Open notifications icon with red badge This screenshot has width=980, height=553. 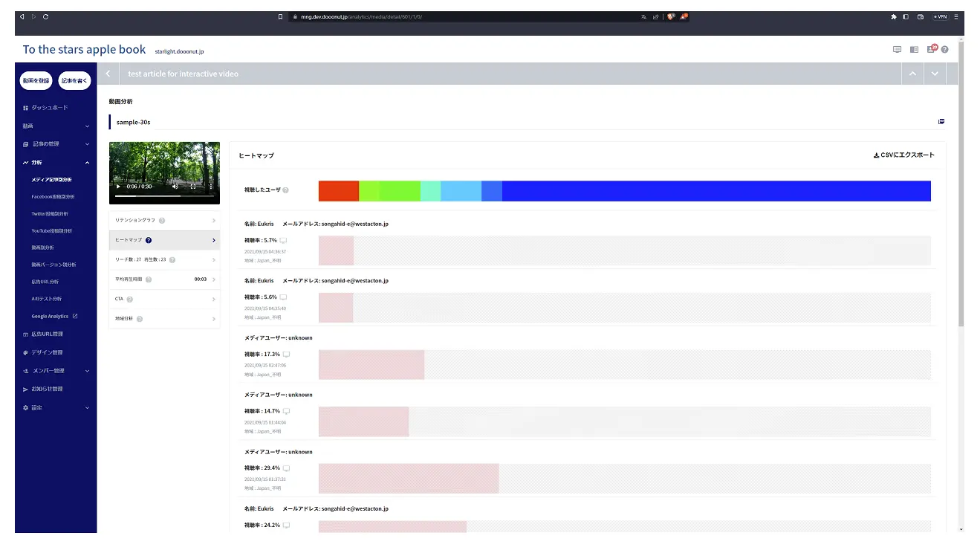(930, 49)
